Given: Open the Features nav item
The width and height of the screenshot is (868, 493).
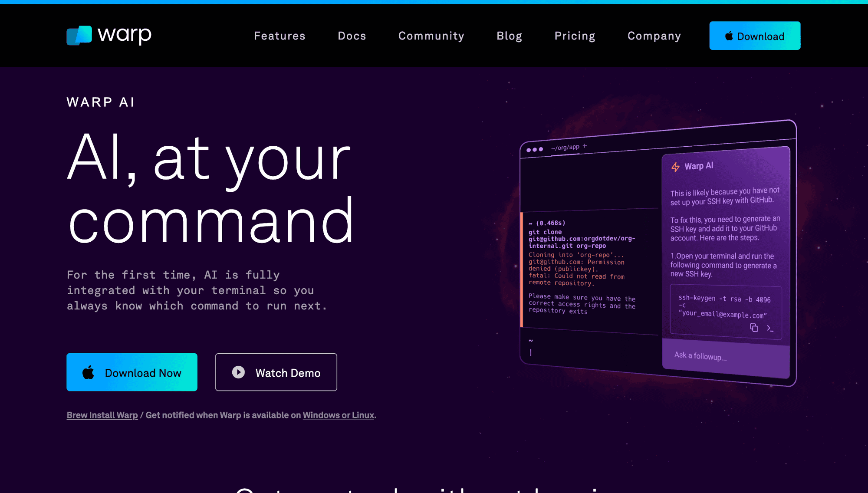Looking at the screenshot, I should coord(279,36).
